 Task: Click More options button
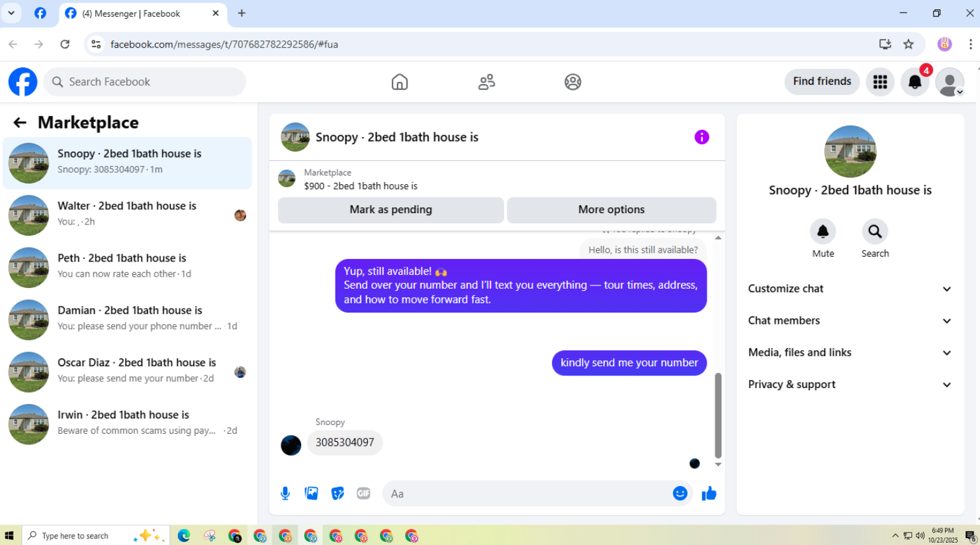pyautogui.click(x=611, y=210)
